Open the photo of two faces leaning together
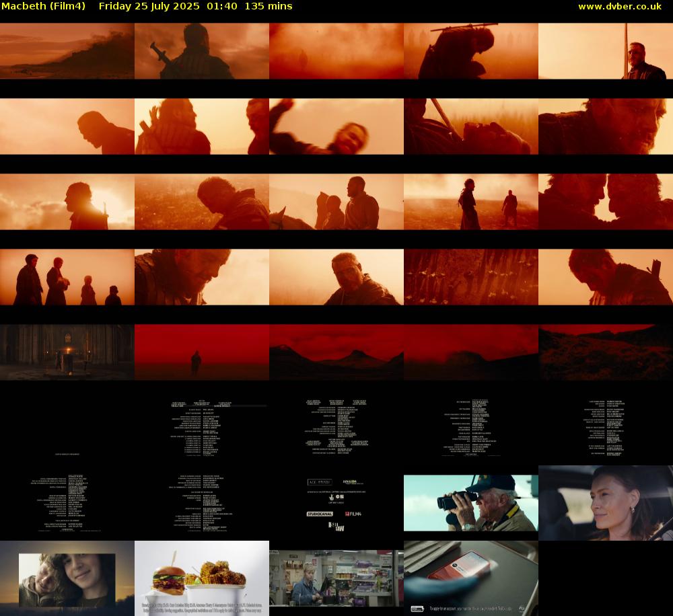This screenshot has width=673, height=616. tap(67, 578)
